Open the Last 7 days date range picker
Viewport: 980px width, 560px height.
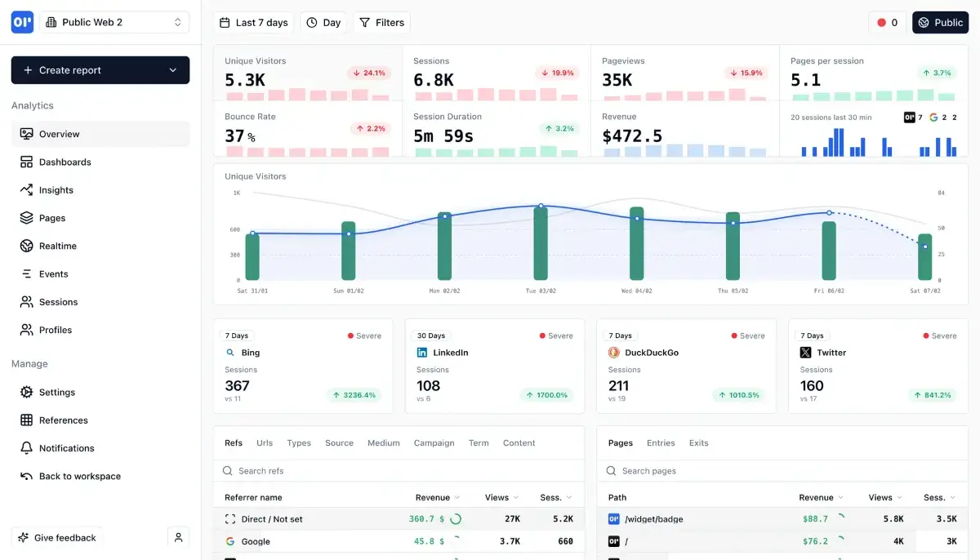click(x=253, y=23)
